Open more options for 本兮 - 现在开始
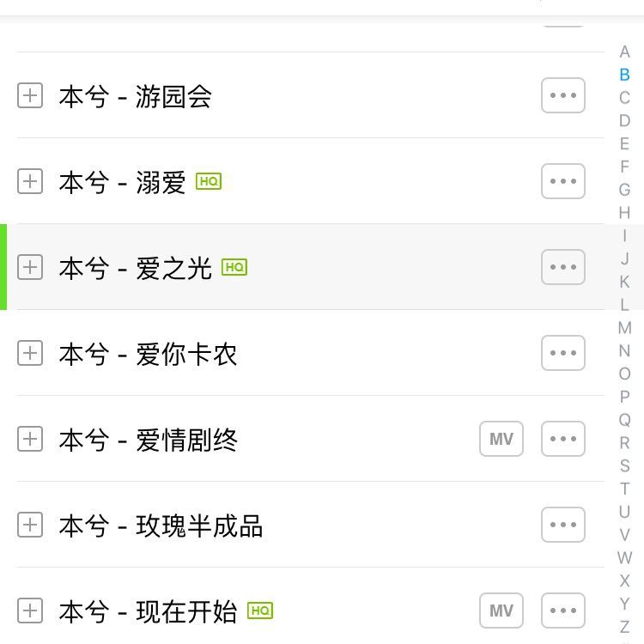 click(x=563, y=611)
